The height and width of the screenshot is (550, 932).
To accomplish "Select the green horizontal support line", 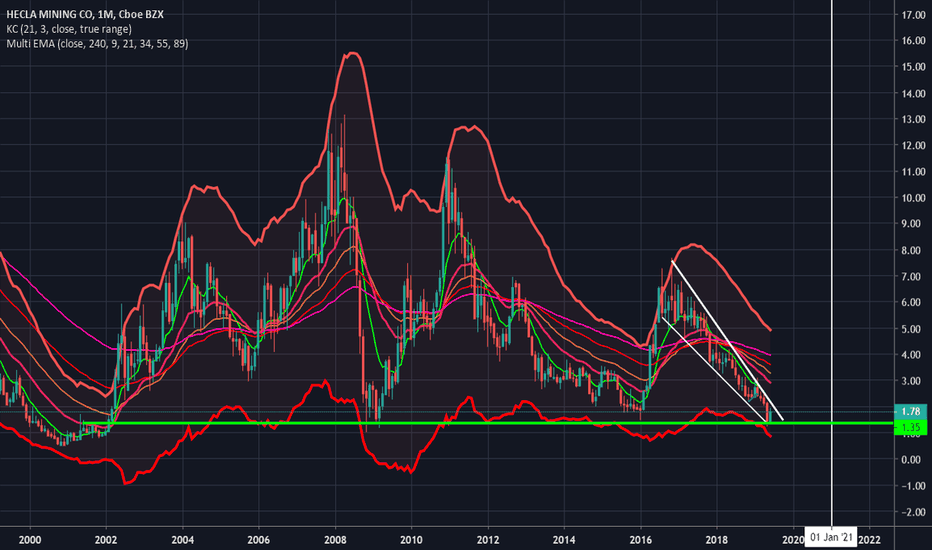I will point(487,423).
